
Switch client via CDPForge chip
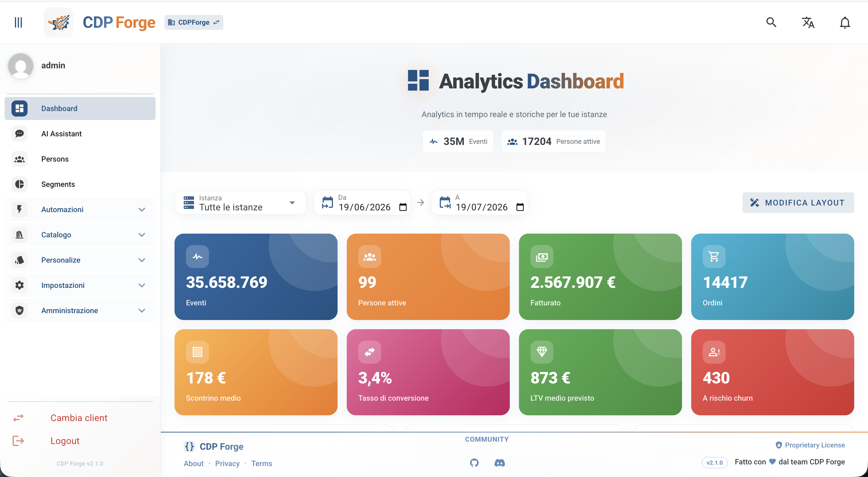click(x=194, y=22)
